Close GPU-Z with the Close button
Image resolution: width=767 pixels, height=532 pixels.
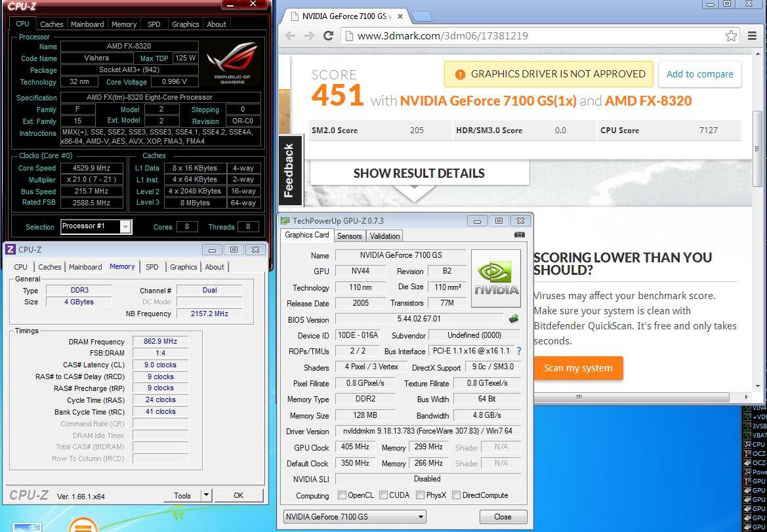(x=503, y=516)
